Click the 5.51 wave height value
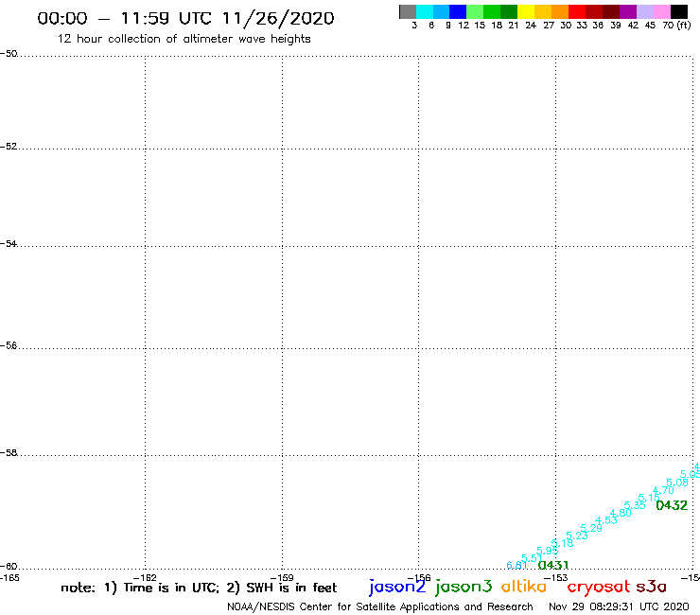The width and height of the screenshot is (700, 615). [533, 558]
